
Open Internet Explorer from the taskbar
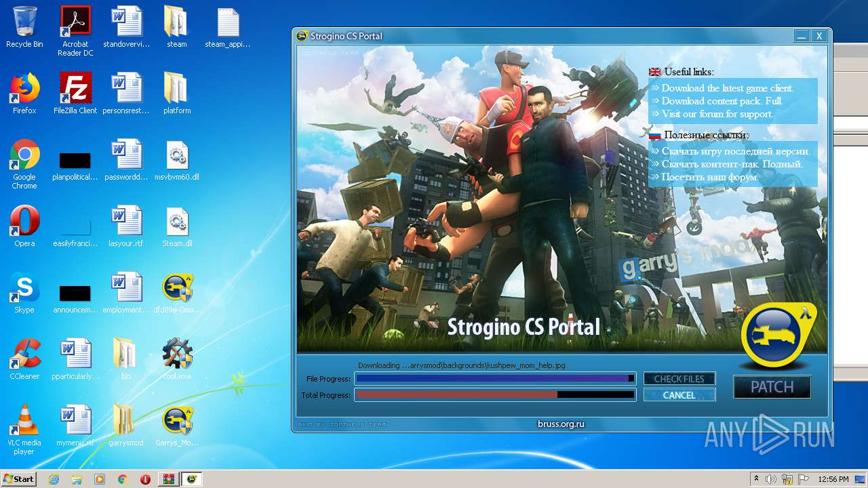(54, 479)
